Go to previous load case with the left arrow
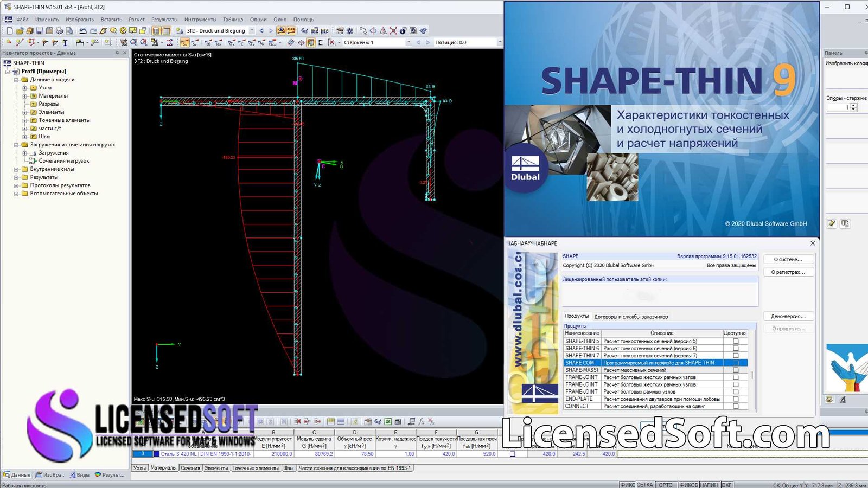 (x=261, y=31)
